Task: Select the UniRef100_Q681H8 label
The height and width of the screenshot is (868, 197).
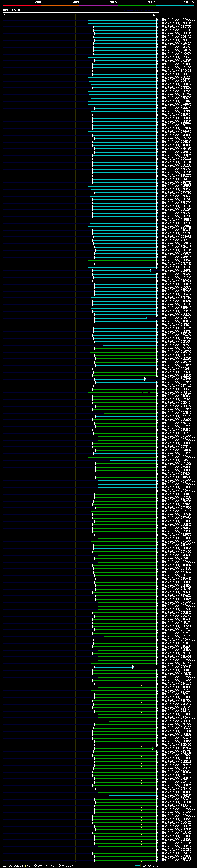Action: pos(176,304)
